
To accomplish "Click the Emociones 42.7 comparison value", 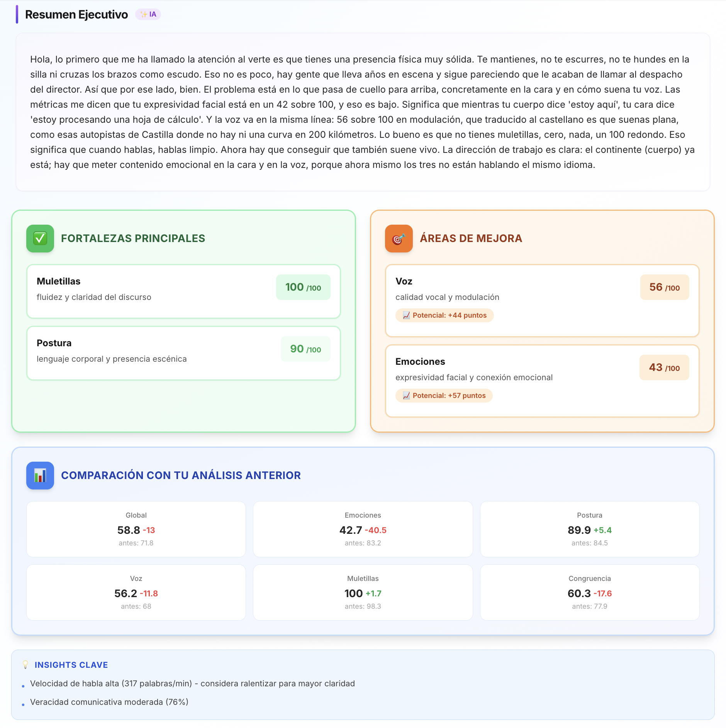I will tap(351, 530).
